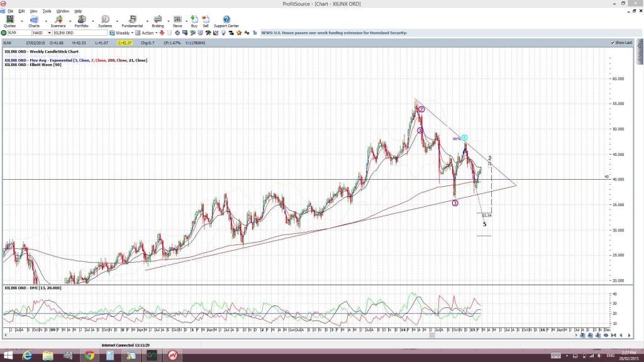
Task: Open the Broking toolbar icon
Action: point(158,21)
